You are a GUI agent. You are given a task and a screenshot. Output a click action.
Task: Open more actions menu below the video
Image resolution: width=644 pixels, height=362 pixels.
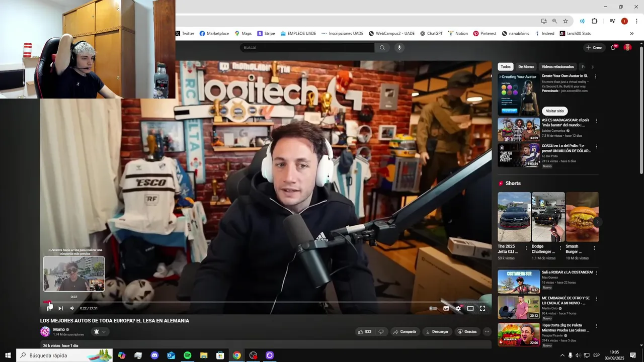pyautogui.click(x=487, y=332)
